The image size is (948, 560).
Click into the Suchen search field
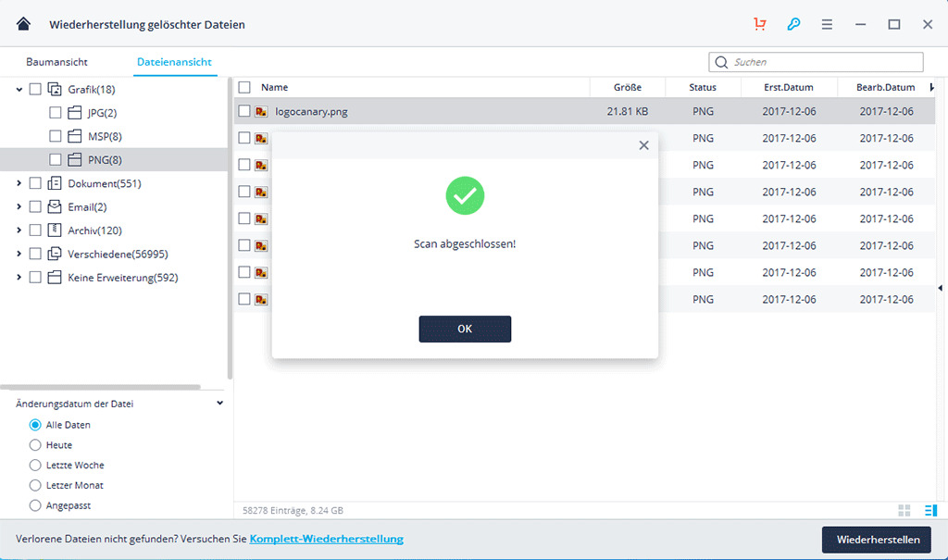coord(824,62)
